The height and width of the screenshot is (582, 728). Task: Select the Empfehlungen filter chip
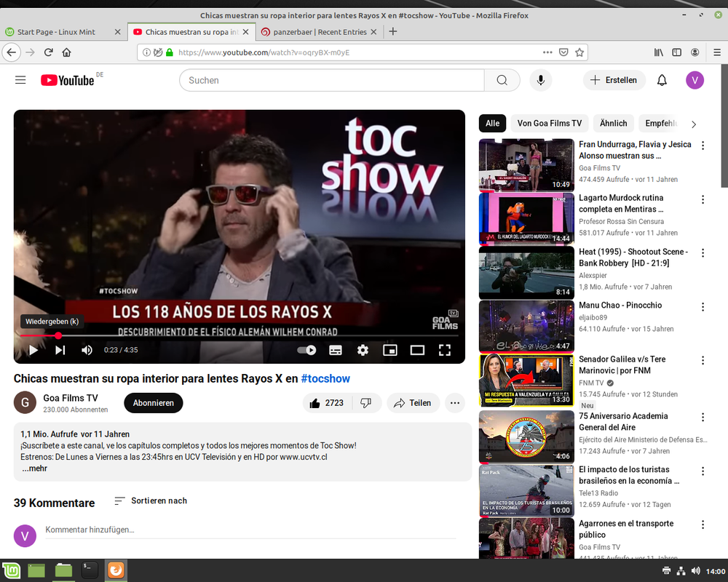tap(660, 124)
